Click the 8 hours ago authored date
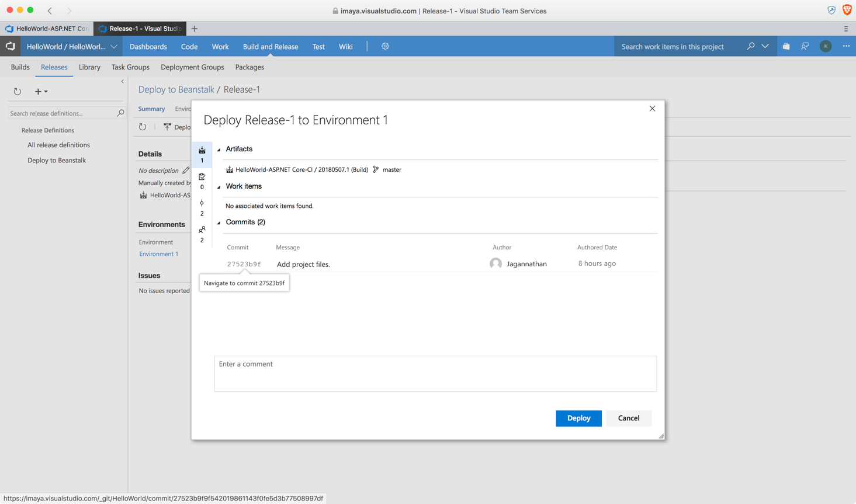The height and width of the screenshot is (504, 856). point(597,263)
